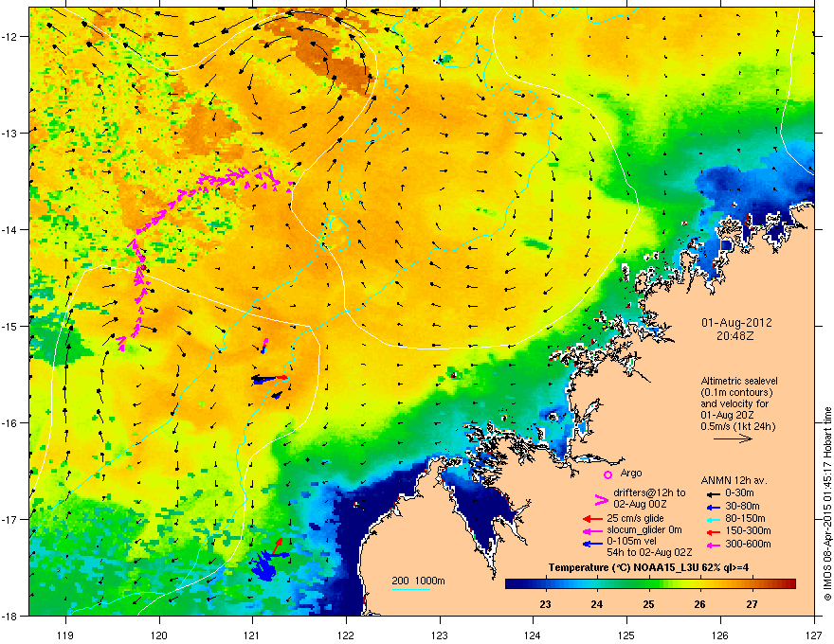Click the red glider arrow near 121°E 17.3°S
Image resolution: width=834 pixels, height=644 pixels.
point(278,546)
